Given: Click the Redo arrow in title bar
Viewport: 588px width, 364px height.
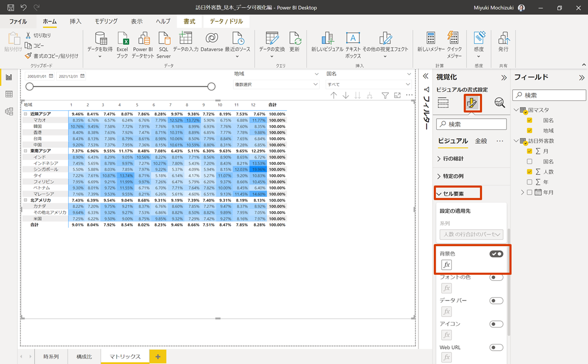Looking at the screenshot, I should pos(37,7).
